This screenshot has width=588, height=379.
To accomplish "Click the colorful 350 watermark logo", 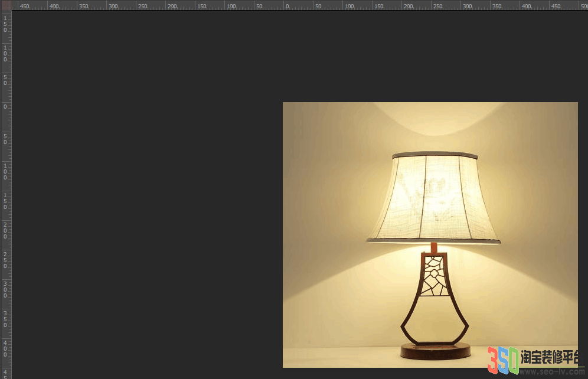I will 503,360.
